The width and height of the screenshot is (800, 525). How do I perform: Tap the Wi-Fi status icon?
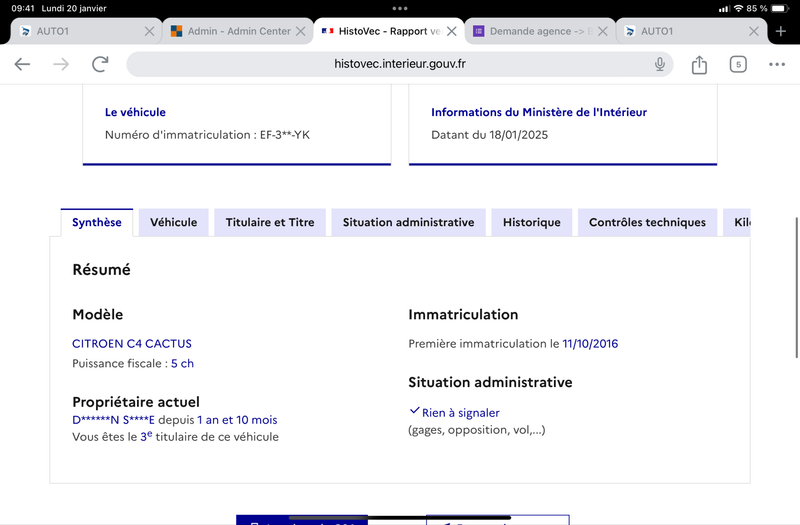tap(738, 8)
